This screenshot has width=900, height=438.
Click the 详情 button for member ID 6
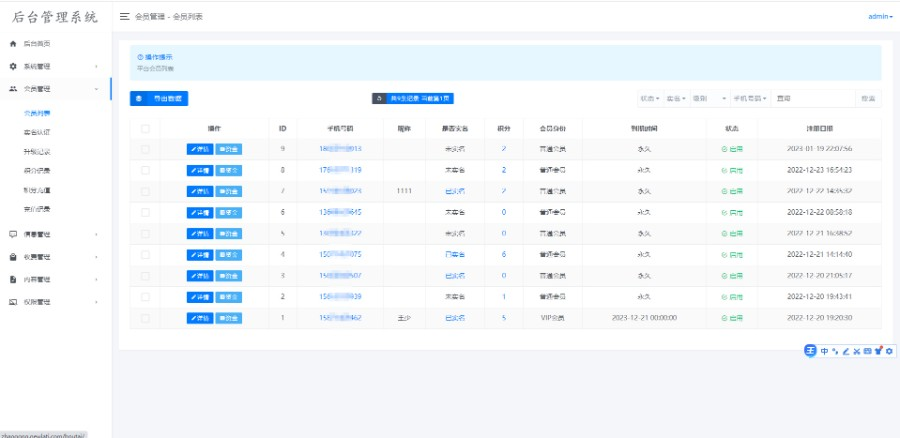pos(200,212)
